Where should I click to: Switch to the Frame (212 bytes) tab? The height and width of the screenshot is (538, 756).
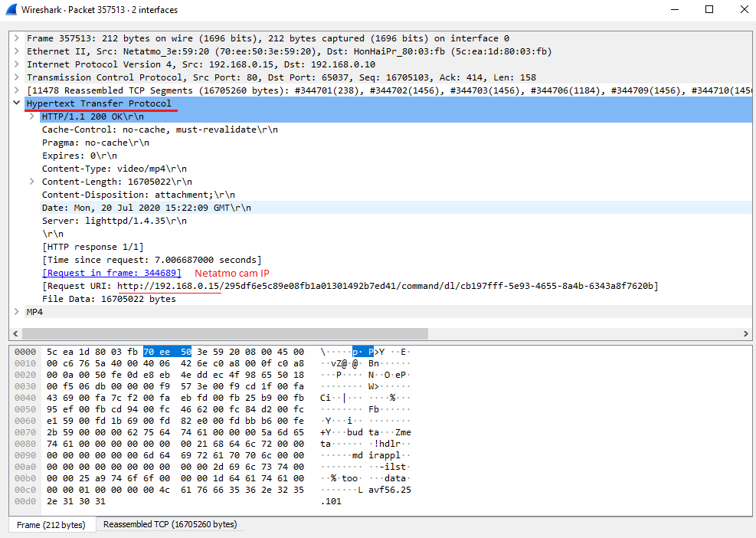coord(51,524)
